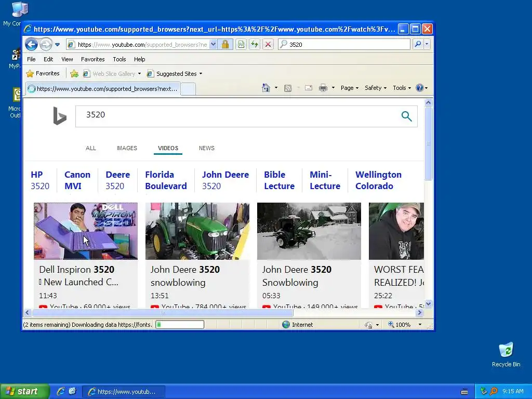The image size is (532, 399).
Task: Open the Favorites menu
Action: pos(92,59)
